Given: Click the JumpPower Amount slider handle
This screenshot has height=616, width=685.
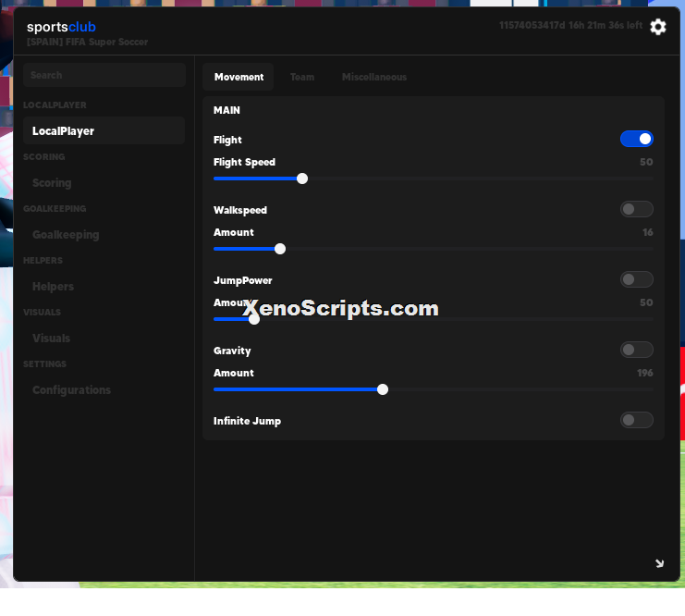Looking at the screenshot, I should [x=254, y=319].
